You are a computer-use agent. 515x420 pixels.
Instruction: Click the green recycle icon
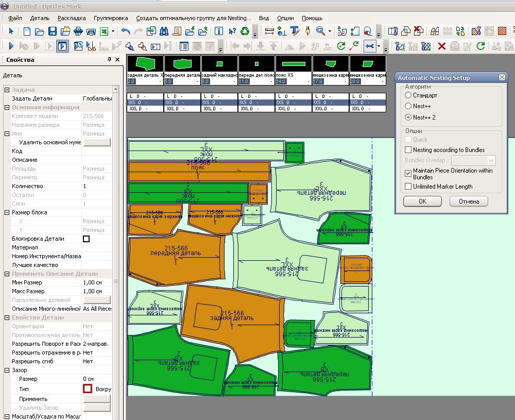click(x=245, y=31)
